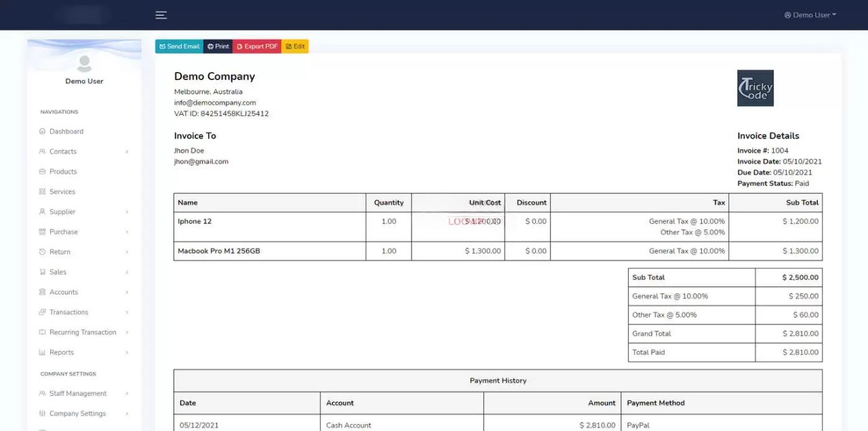
Task: Expand the Supplier submenu chevron
Action: point(127,212)
